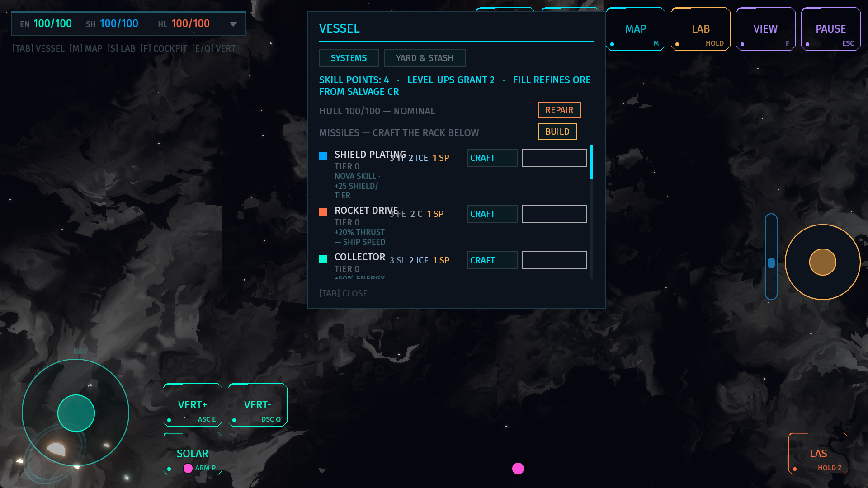This screenshot has height=488, width=868.
Task: Craft the Collector upgrade
Action: click(x=492, y=260)
